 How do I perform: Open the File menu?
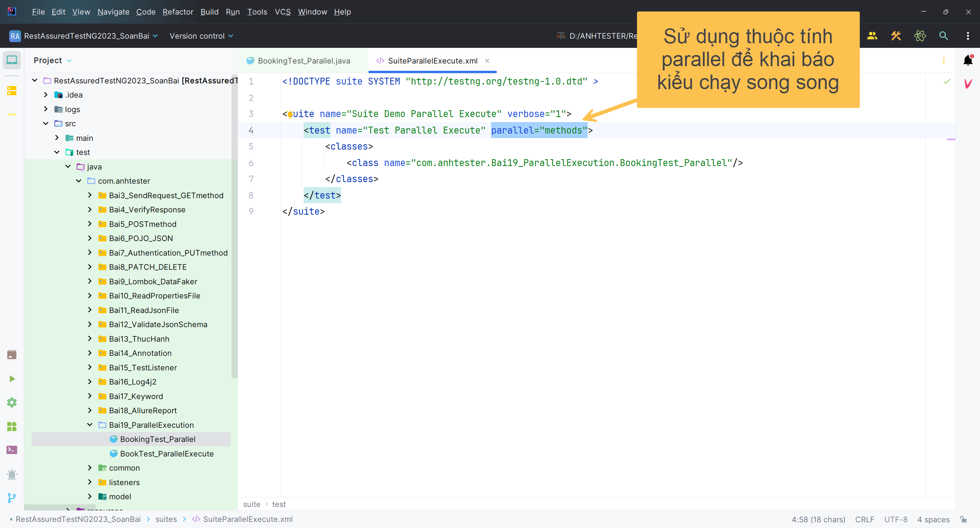click(x=38, y=12)
